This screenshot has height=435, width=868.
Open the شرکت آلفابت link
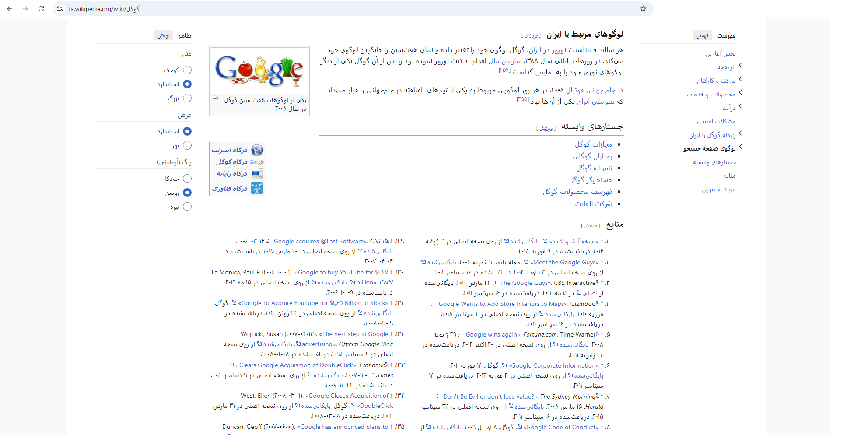(594, 204)
